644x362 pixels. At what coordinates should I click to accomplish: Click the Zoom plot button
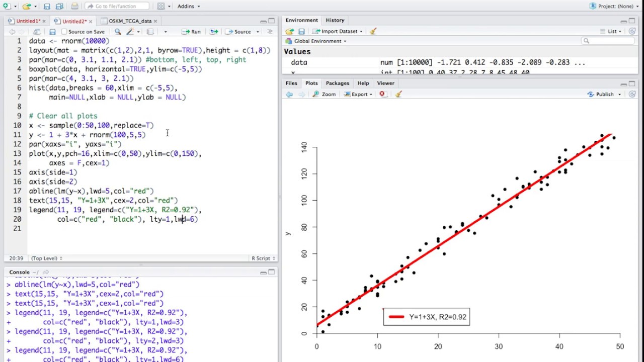click(324, 94)
